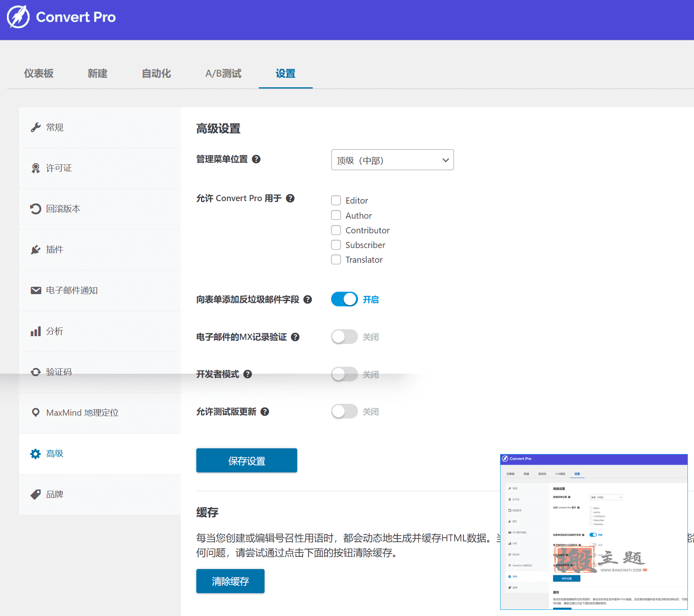Switch to the 仪表板 tab
The image size is (694, 616).
39,73
